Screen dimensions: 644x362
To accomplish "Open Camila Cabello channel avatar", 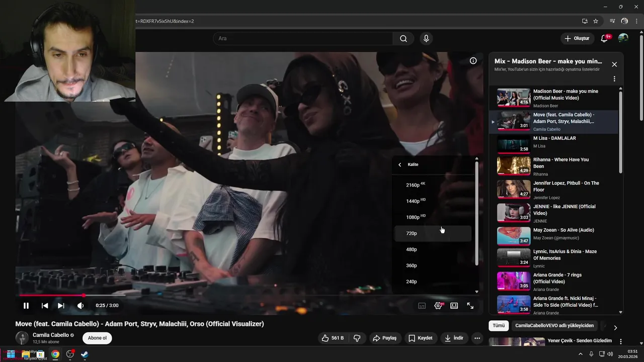I will [22, 338].
